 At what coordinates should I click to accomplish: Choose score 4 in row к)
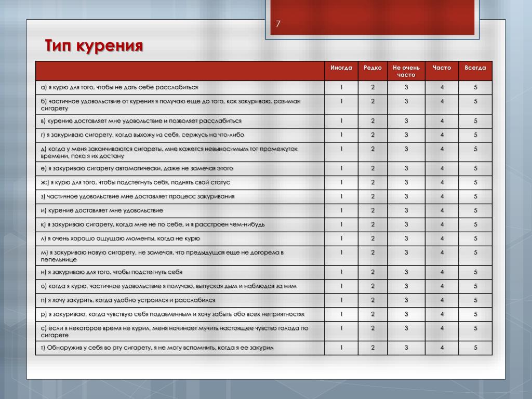tap(442, 224)
